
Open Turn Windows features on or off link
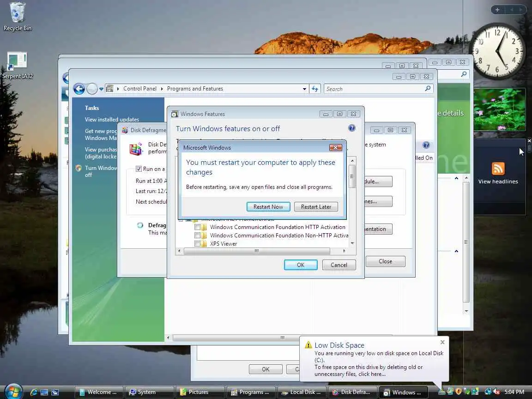click(101, 171)
